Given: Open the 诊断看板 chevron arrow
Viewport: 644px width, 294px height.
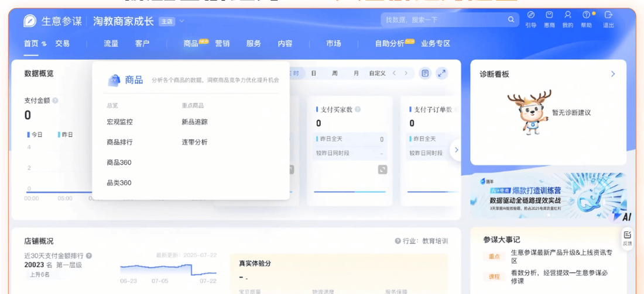Looking at the screenshot, I should pos(613,74).
